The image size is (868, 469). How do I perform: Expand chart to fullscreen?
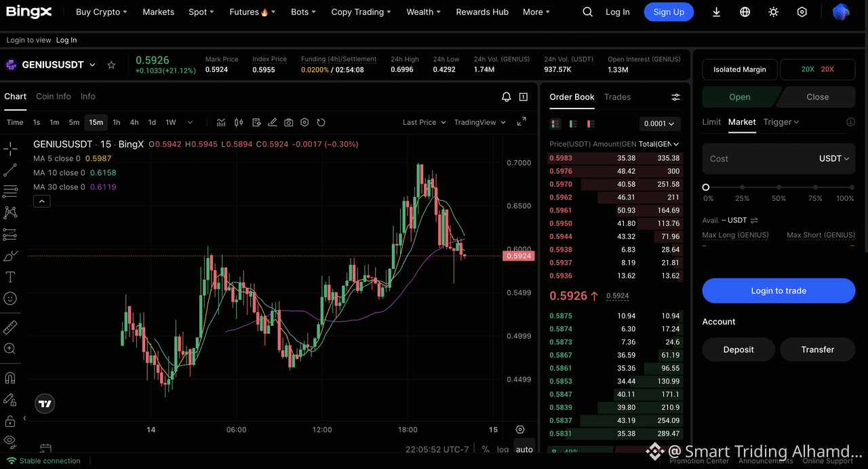click(521, 122)
